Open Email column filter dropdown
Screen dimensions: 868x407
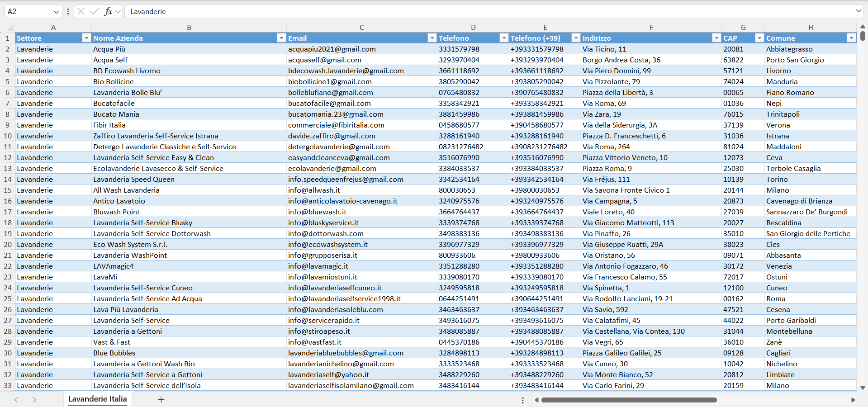[x=432, y=38]
